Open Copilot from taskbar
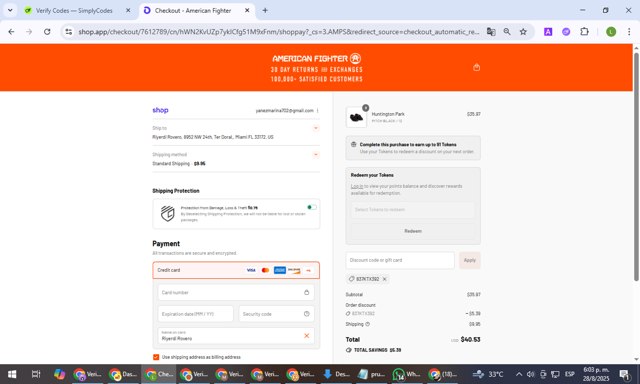Image resolution: width=640 pixels, height=384 pixels. click(59, 374)
